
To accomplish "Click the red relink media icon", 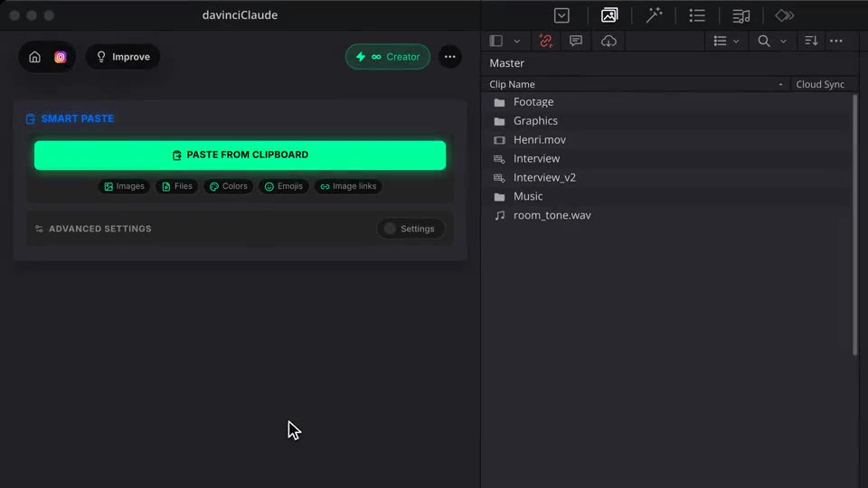I will pos(546,41).
